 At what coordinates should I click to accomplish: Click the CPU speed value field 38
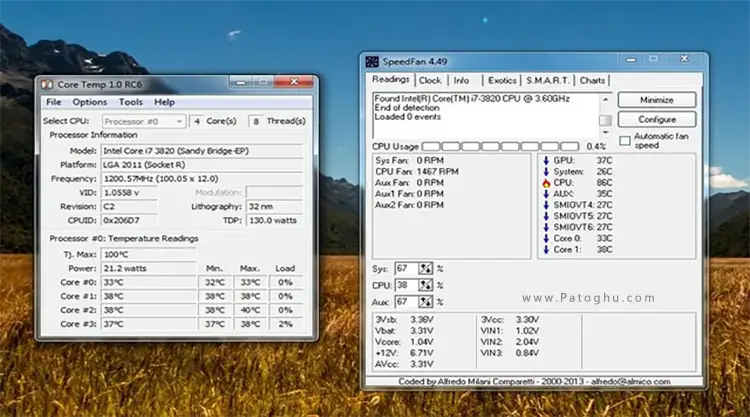point(407,285)
